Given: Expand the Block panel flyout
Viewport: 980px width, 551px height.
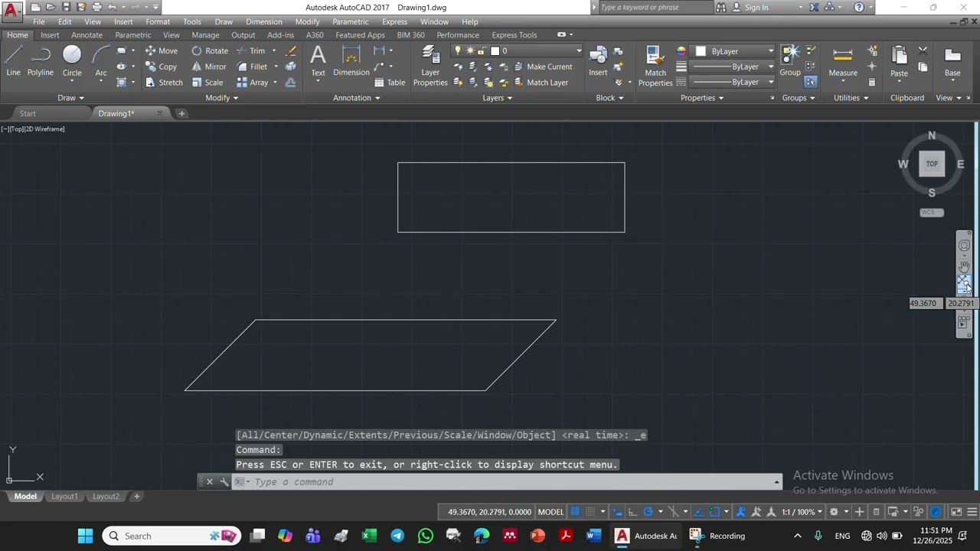Looking at the screenshot, I should click(x=610, y=98).
